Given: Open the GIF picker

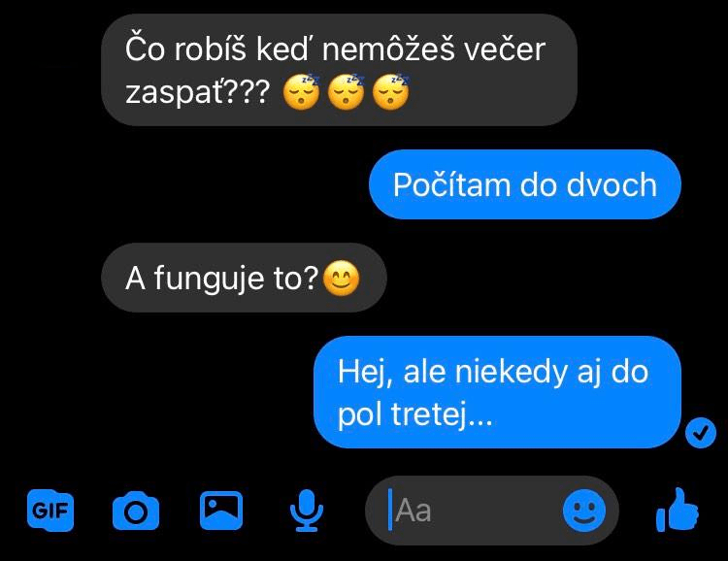Looking at the screenshot, I should tap(50, 511).
